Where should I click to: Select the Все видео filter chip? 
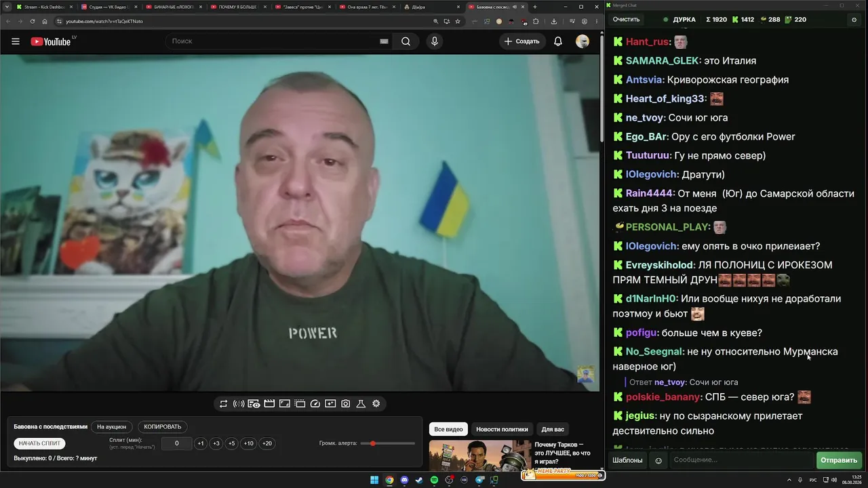click(448, 429)
